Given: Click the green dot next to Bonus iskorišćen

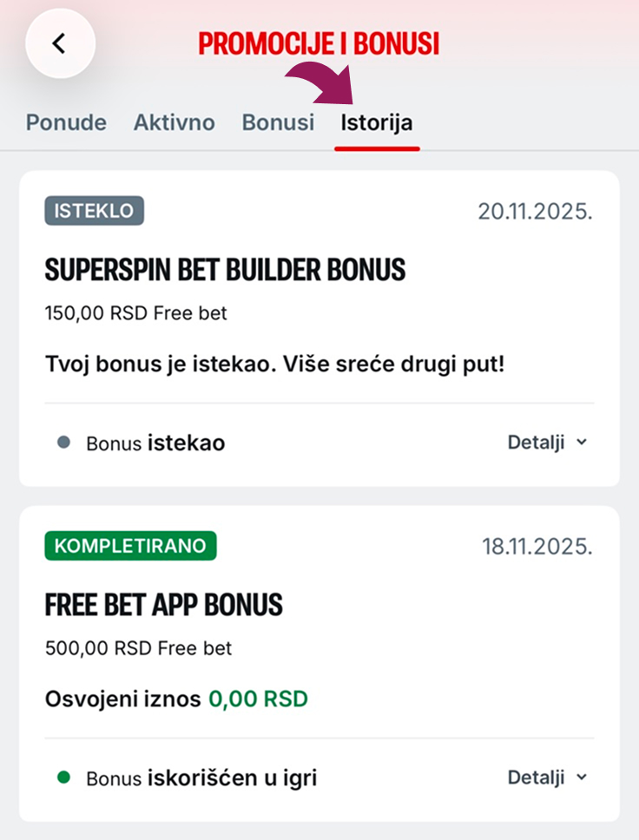Looking at the screenshot, I should click(63, 778).
